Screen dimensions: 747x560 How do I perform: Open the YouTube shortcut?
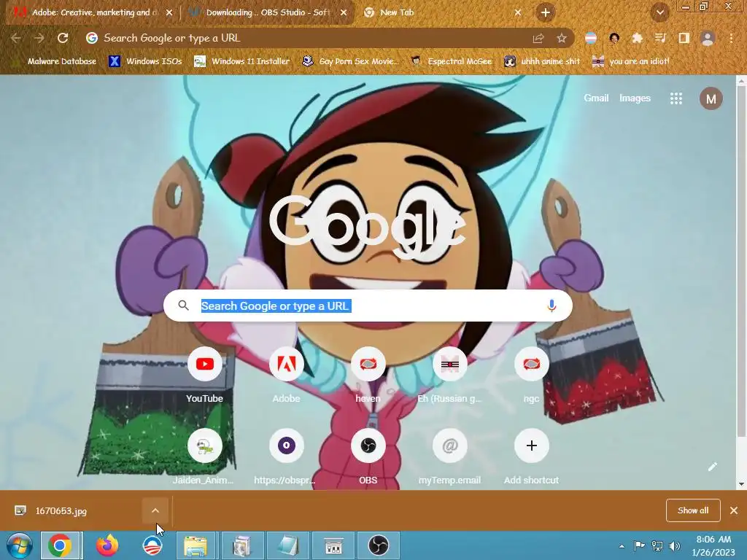tap(205, 376)
